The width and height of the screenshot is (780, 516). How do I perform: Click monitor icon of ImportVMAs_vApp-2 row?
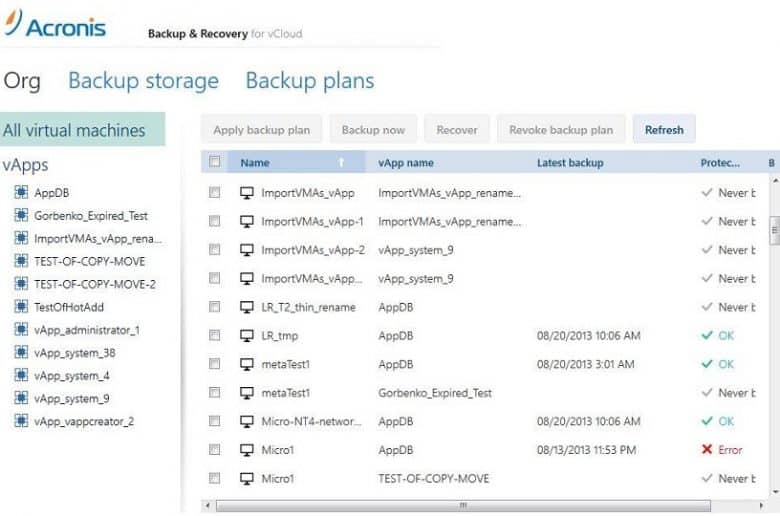click(247, 250)
